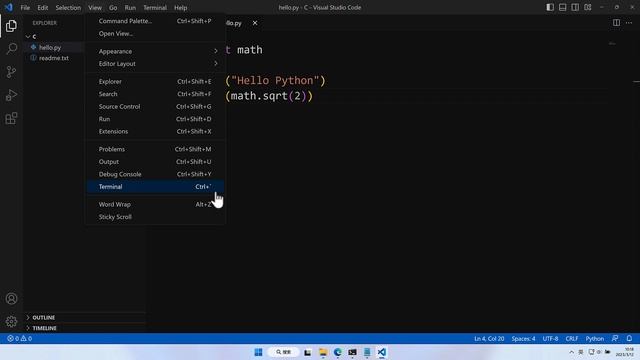Select Output in the View menu

[155, 162]
